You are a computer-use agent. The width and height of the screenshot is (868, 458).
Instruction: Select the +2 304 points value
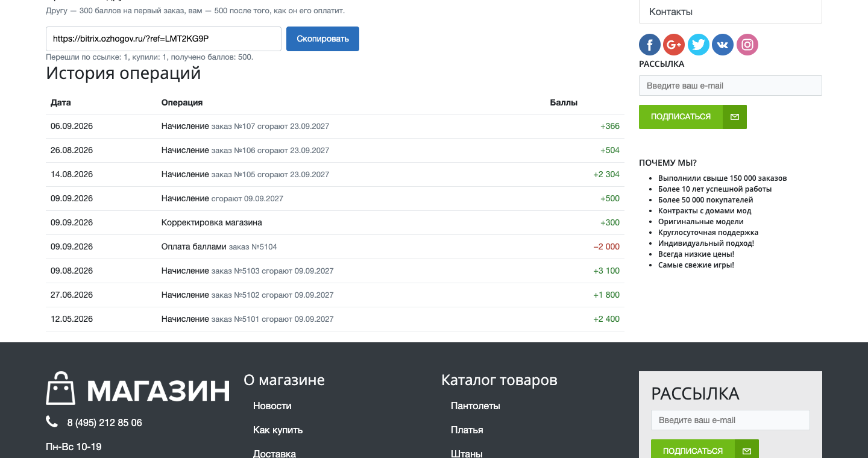pos(606,174)
